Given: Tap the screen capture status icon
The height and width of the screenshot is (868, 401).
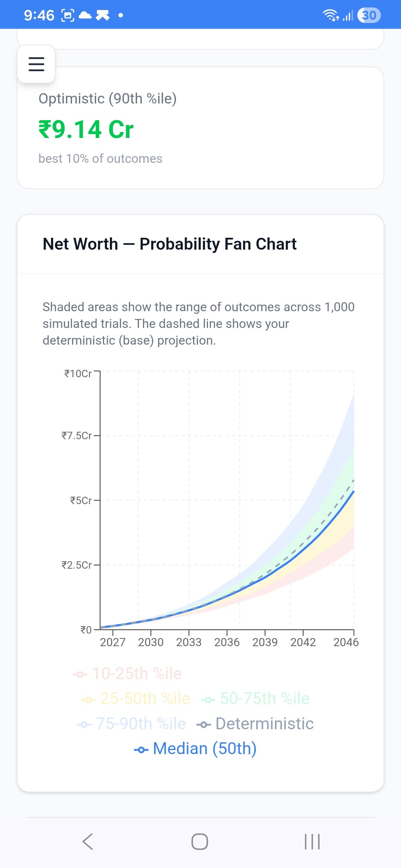Looking at the screenshot, I should point(68,15).
